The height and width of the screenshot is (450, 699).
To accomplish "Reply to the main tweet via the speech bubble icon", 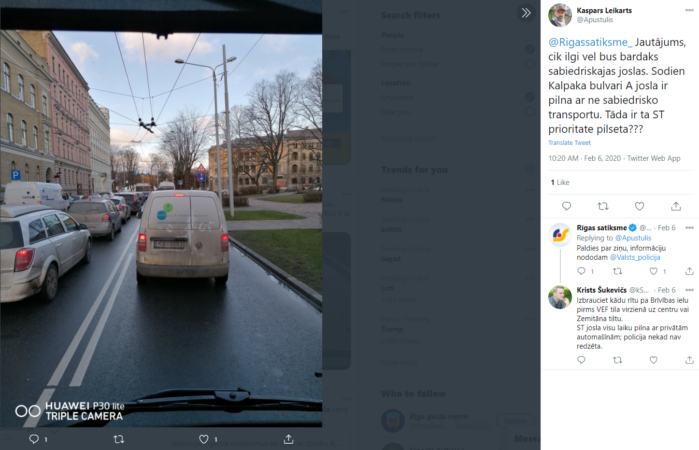I will 567,206.
